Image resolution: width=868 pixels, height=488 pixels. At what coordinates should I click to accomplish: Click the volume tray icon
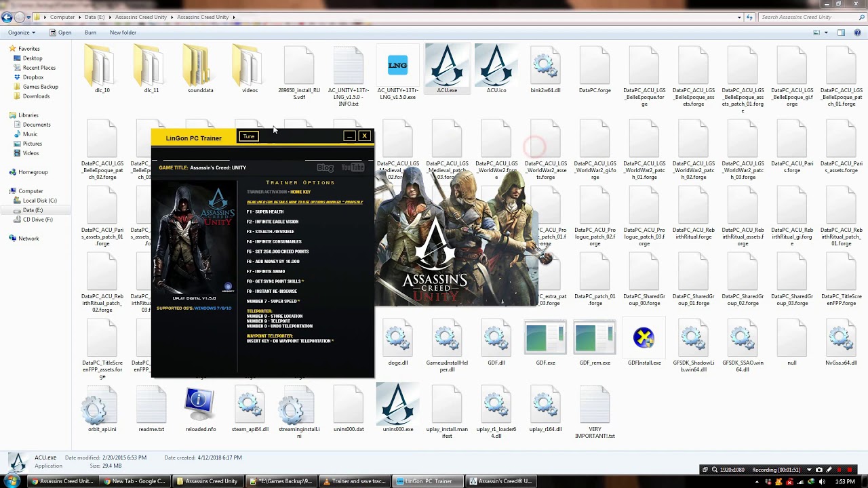(x=823, y=481)
